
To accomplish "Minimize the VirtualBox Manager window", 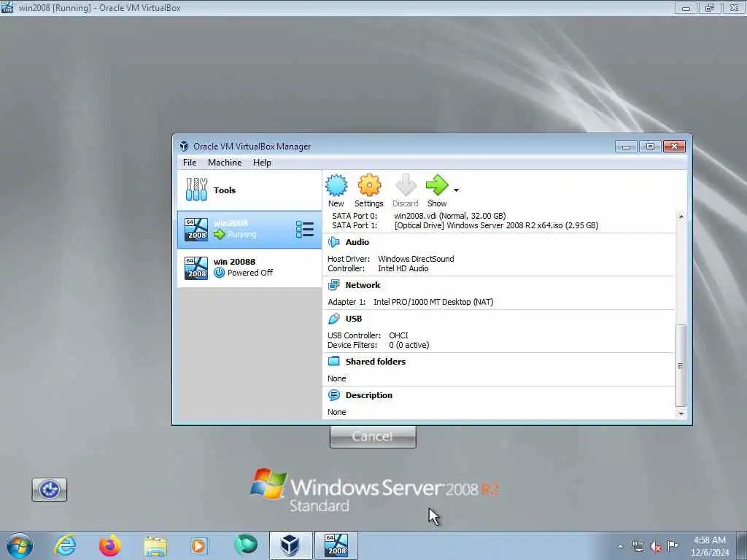I will pyautogui.click(x=626, y=147).
